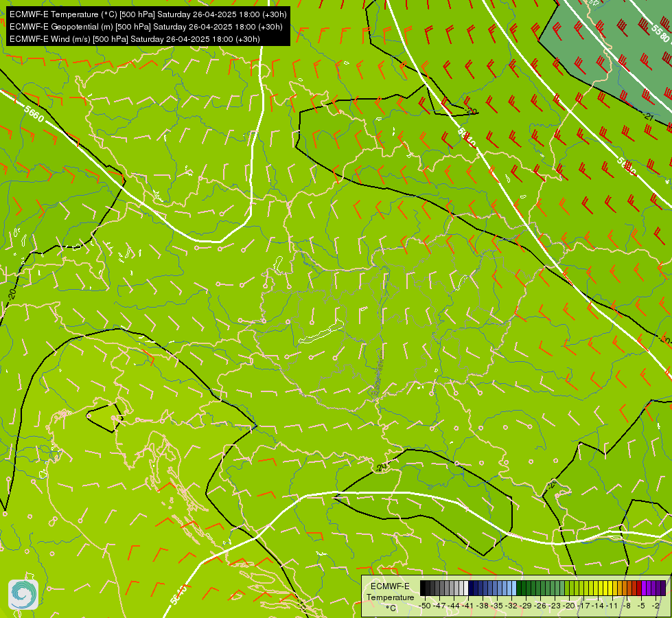Pick the dark navy swatch above legend tick -41

[x=471, y=588]
